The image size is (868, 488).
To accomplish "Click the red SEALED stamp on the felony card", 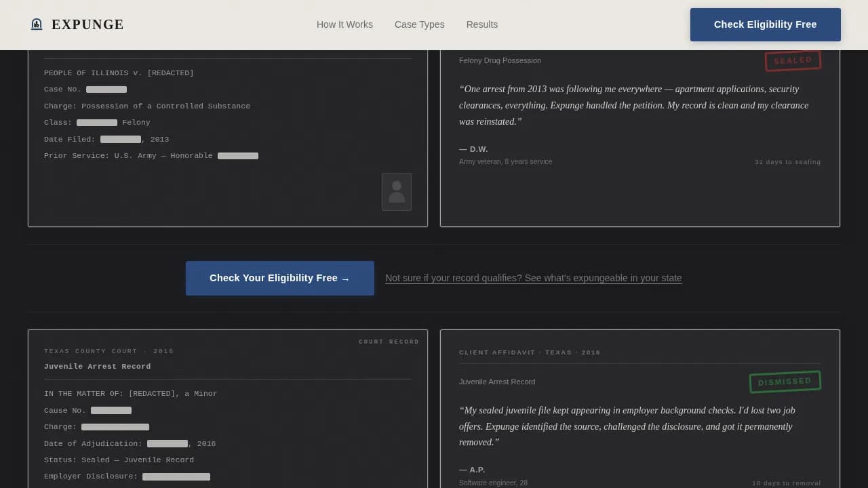I will pyautogui.click(x=793, y=60).
